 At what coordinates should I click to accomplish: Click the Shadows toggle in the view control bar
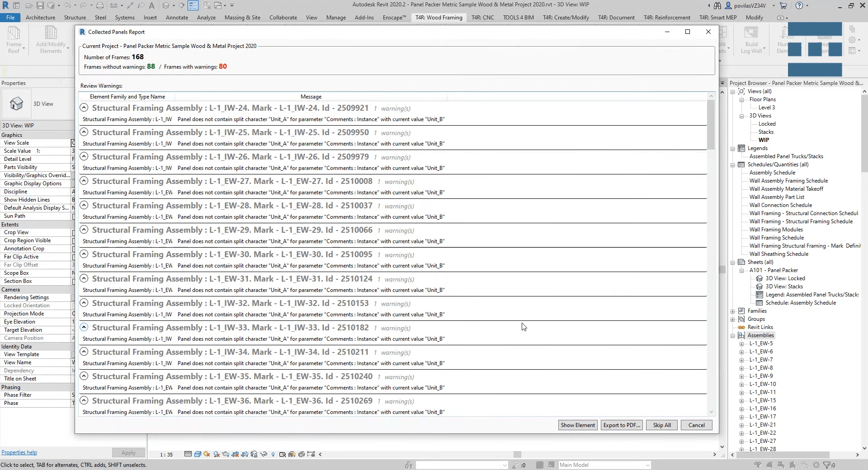pos(216,454)
